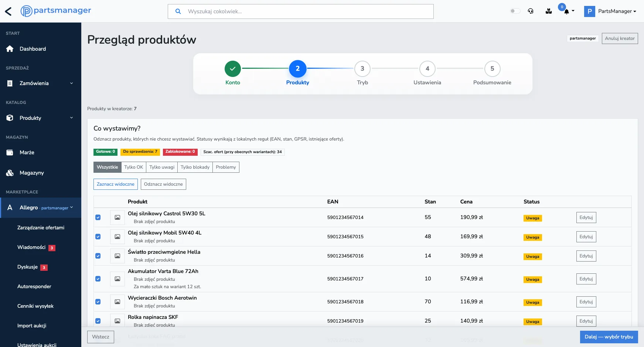
Task: Uncheck Olej silnikowy Mobil 5W40 4L
Action: pos(98,237)
